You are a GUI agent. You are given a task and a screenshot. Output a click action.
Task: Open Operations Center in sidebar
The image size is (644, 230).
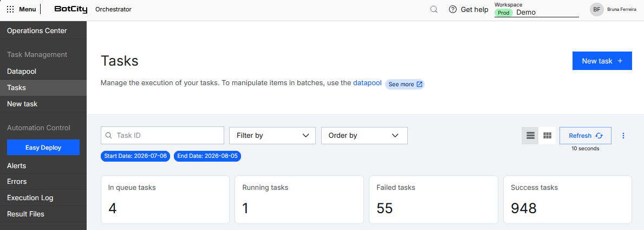tap(43, 30)
